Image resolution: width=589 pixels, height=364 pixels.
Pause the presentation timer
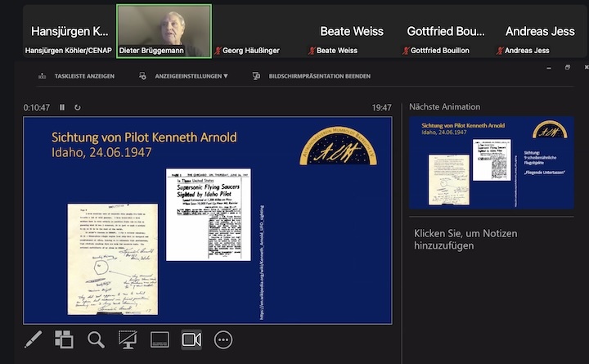[62, 107]
